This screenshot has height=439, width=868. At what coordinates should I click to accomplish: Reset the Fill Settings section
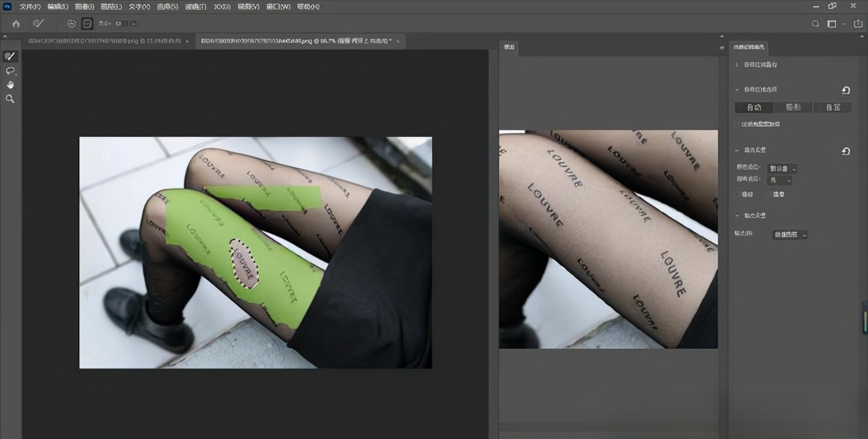(x=846, y=151)
